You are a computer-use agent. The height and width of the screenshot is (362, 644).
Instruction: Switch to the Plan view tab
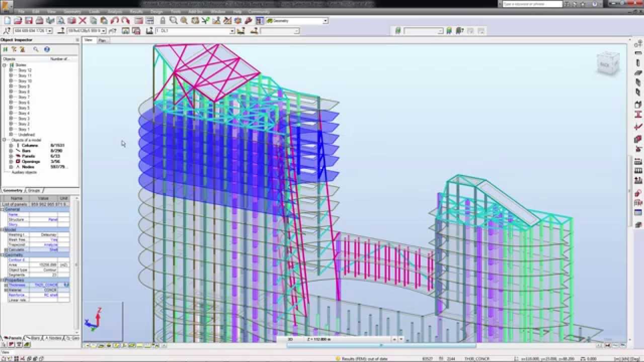click(102, 40)
